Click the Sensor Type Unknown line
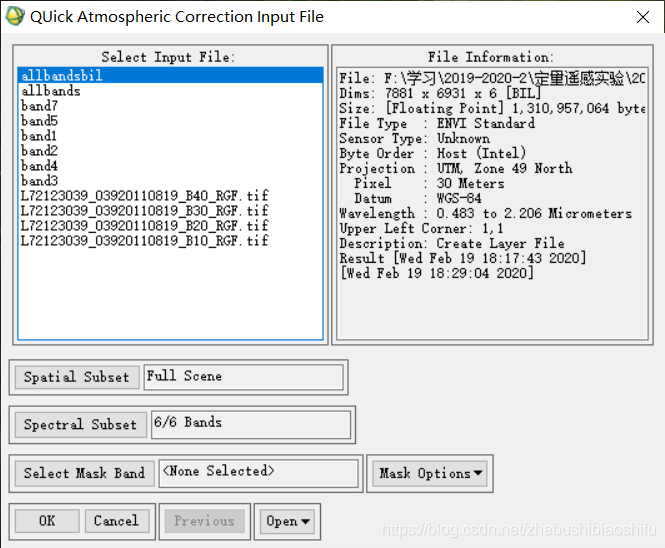This screenshot has width=665, height=548. pos(414,139)
